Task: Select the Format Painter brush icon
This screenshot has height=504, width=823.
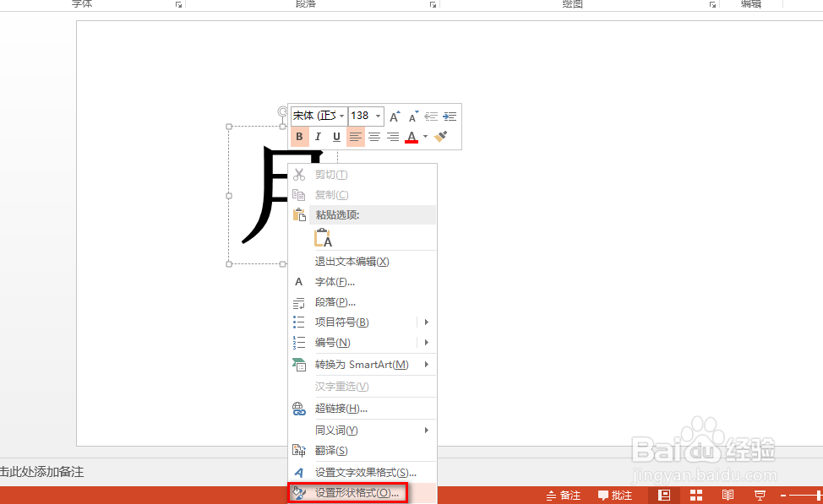Action: click(x=440, y=136)
